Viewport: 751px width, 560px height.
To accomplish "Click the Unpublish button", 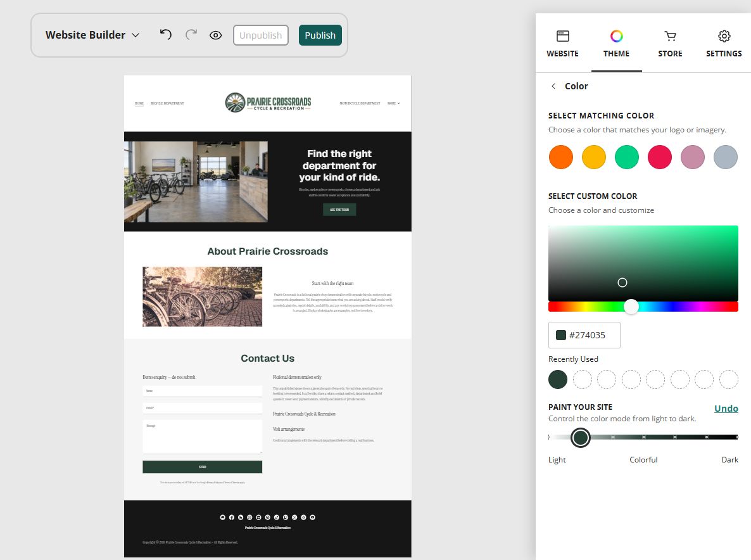I will pyautogui.click(x=260, y=35).
